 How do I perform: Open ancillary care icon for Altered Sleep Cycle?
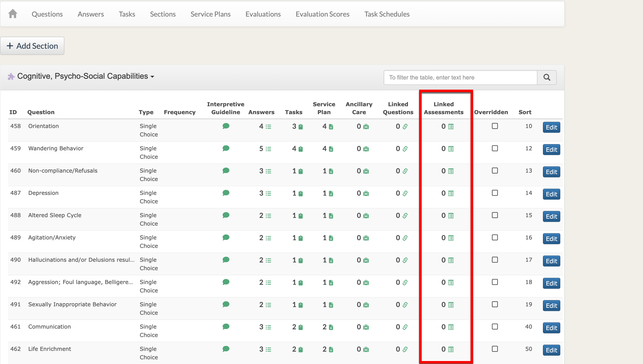tap(366, 216)
